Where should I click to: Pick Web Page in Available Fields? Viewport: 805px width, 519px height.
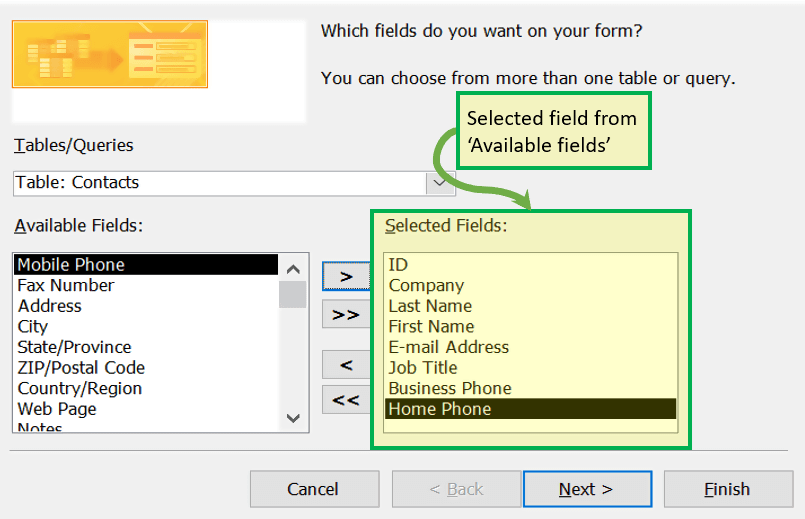coord(146,409)
